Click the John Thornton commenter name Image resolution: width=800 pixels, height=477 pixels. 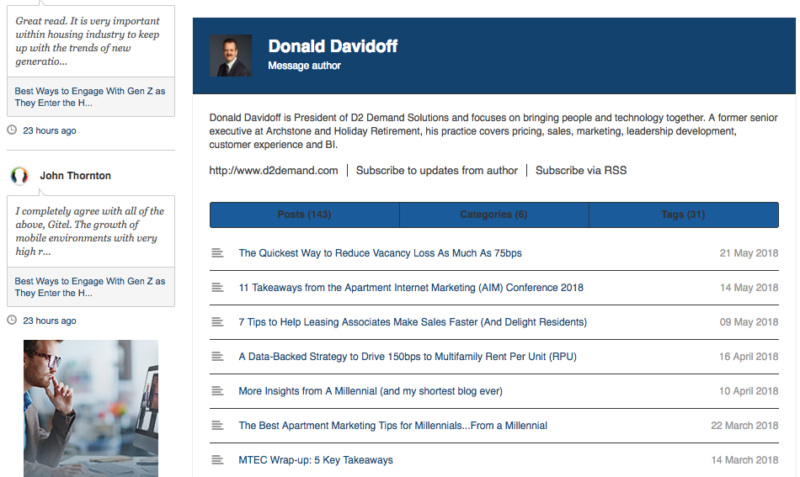76,175
